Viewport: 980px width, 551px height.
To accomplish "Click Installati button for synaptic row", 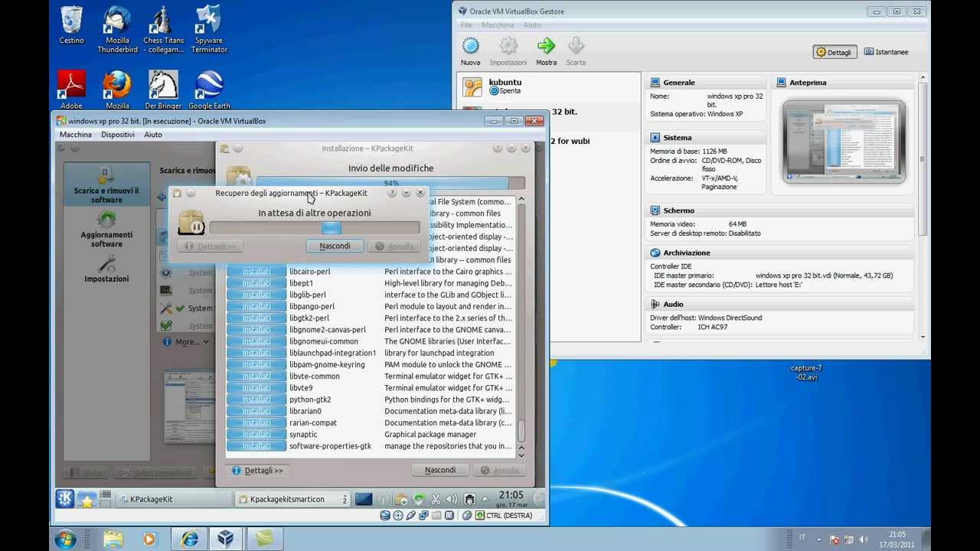I will point(256,435).
